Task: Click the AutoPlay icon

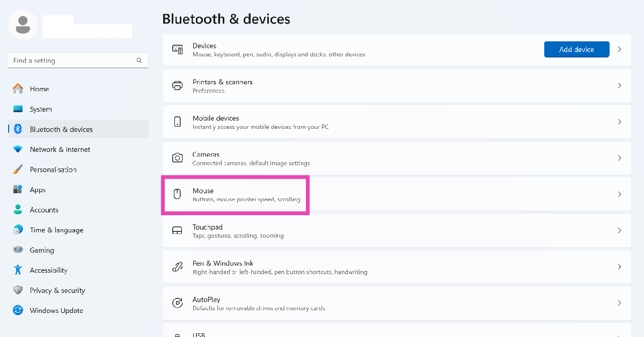Action: [177, 303]
